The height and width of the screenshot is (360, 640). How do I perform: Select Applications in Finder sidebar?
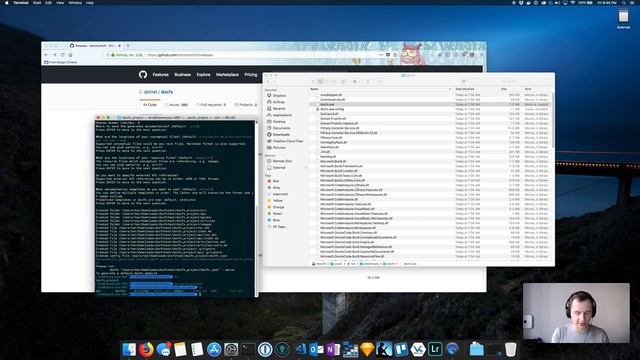click(x=282, y=115)
